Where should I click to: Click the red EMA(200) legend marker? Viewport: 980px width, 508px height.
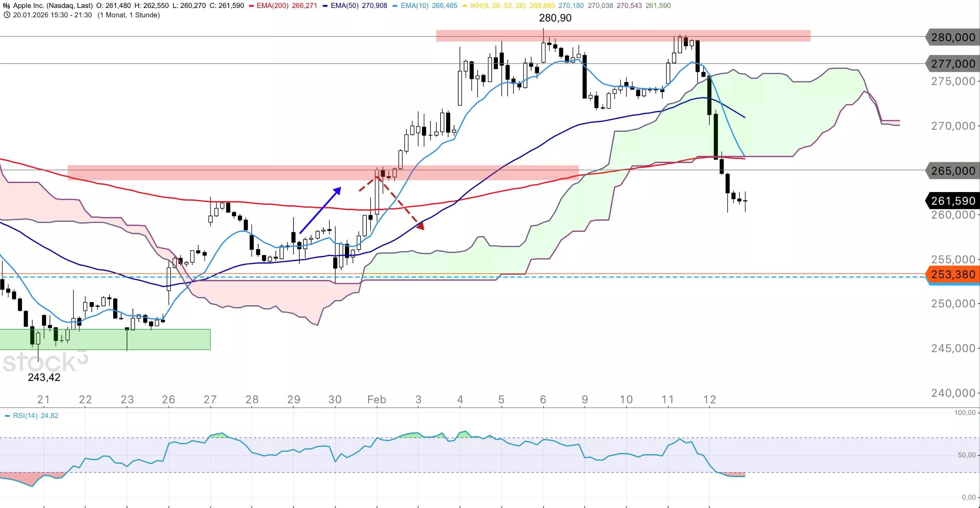pos(251,6)
